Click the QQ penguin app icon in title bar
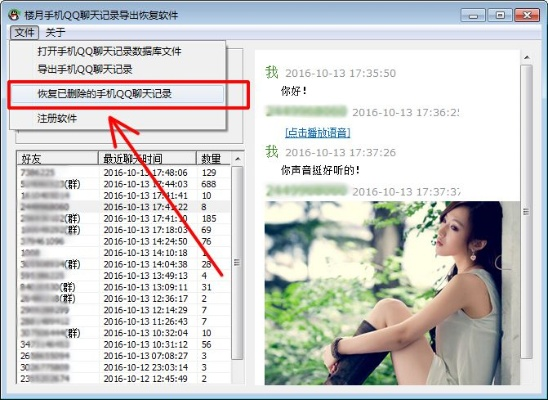This screenshot has width=548, height=400. [x=14, y=15]
